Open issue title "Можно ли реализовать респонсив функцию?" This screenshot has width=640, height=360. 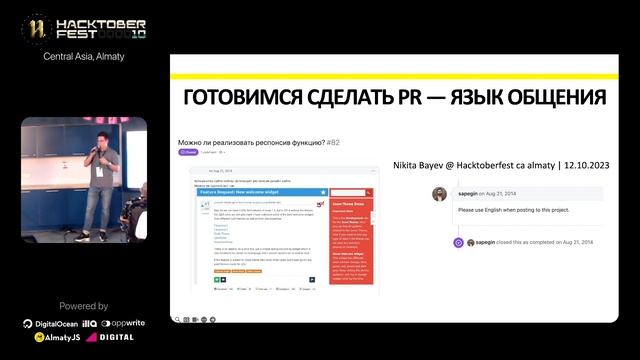click(x=251, y=142)
